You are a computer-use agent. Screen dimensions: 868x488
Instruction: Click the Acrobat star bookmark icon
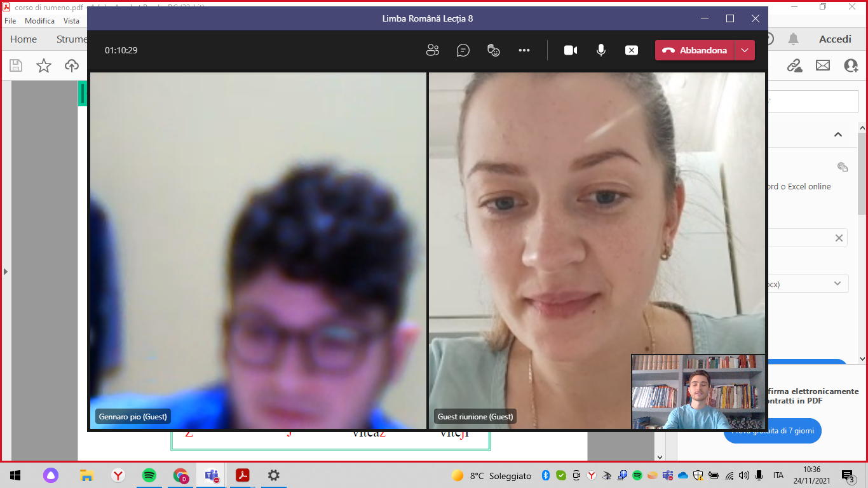[x=44, y=65]
